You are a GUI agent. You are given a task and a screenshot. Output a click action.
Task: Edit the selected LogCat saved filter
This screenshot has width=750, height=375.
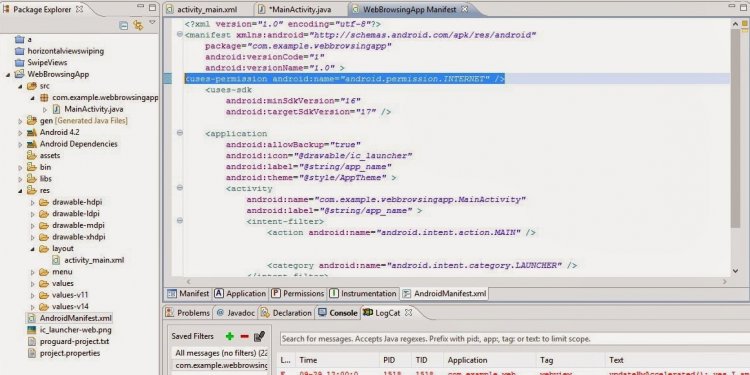click(x=259, y=336)
